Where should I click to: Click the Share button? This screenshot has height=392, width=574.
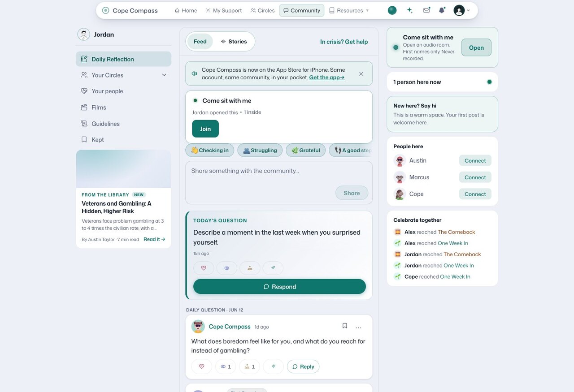click(352, 193)
